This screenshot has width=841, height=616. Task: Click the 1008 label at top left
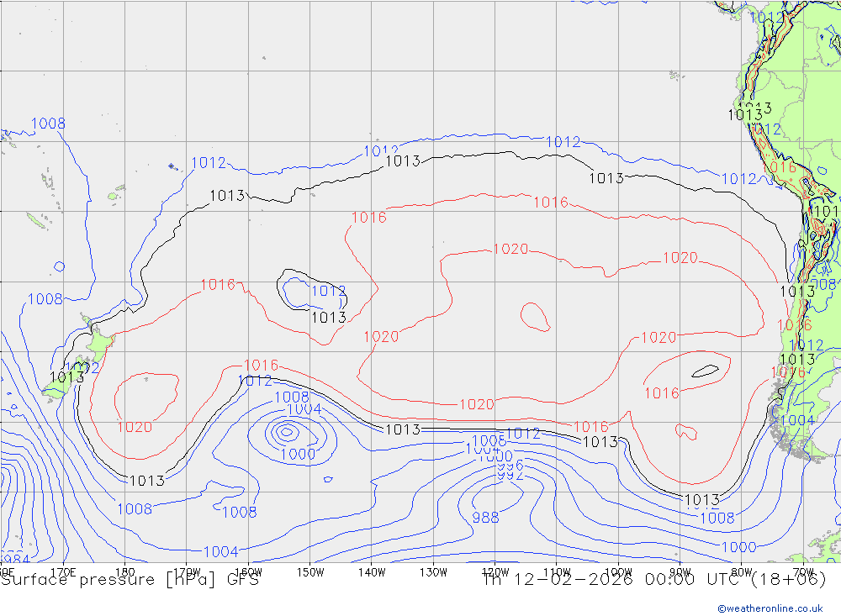(x=48, y=124)
